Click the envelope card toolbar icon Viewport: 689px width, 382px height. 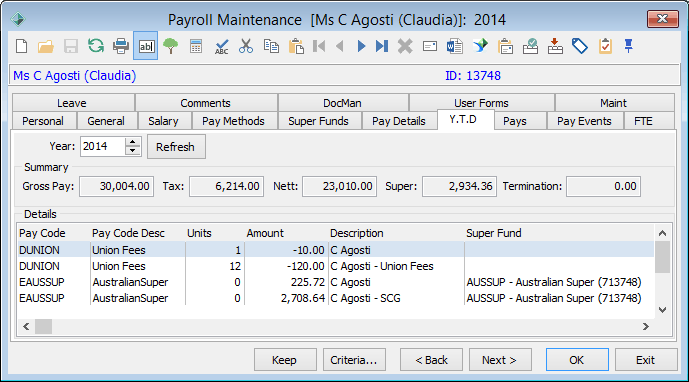coord(429,46)
